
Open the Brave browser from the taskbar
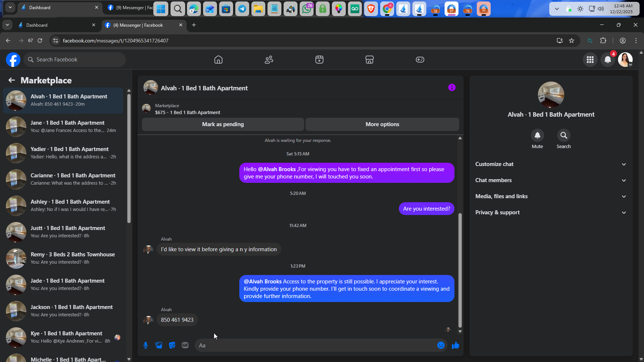[371, 9]
